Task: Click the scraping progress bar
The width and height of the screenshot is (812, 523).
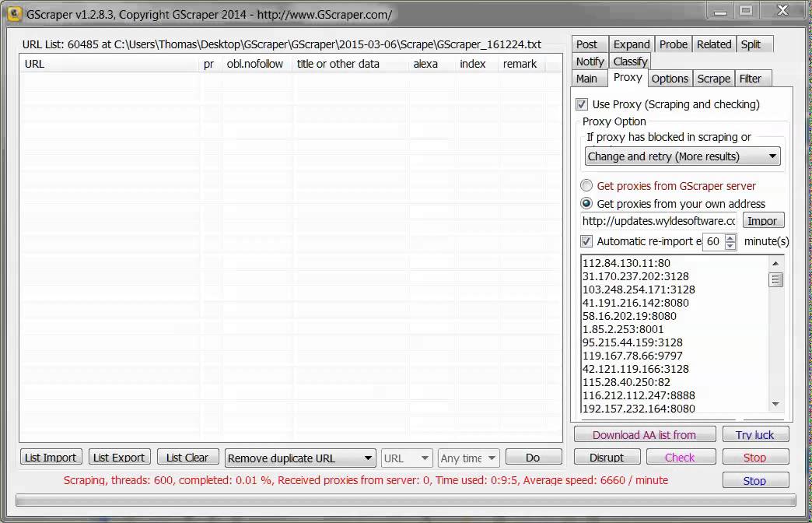Action: (x=405, y=500)
